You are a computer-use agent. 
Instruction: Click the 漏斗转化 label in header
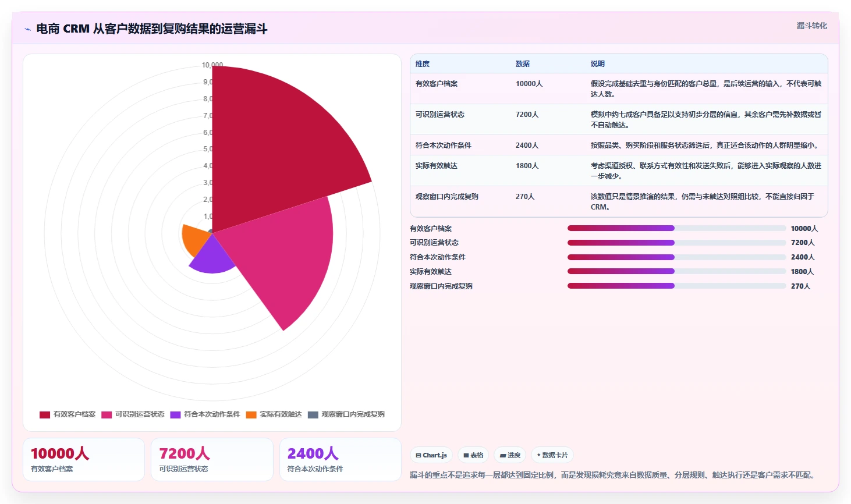[x=812, y=26]
